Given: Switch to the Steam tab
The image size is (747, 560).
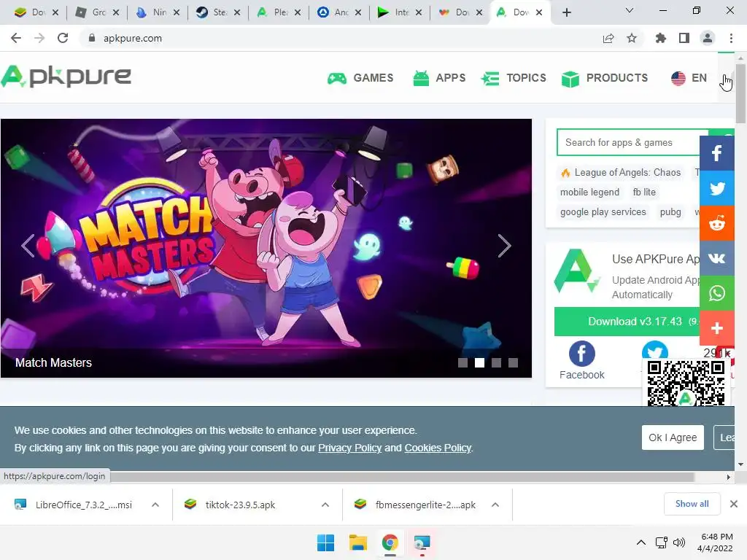Looking at the screenshot, I should tap(217, 12).
